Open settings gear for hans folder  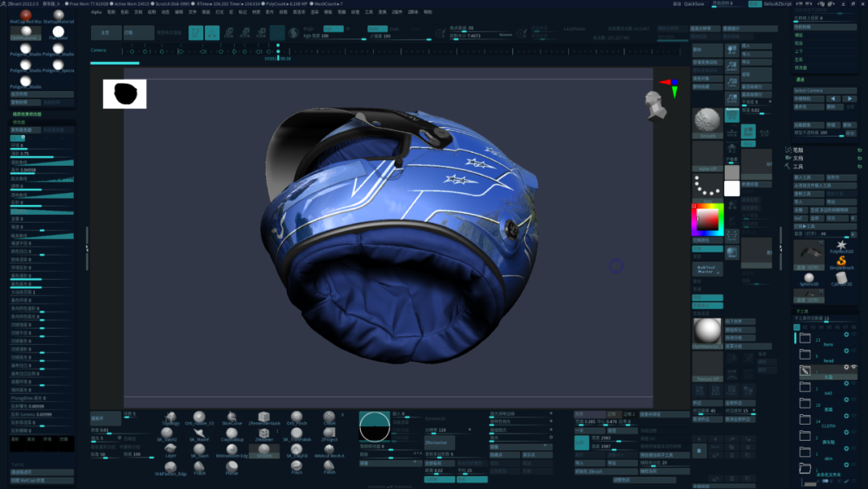(845, 335)
